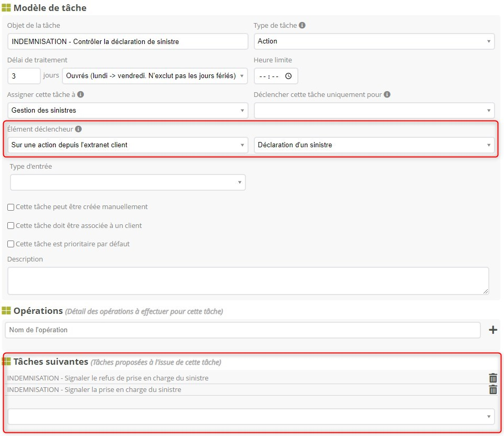Click the Nom de l'opération input field
The height and width of the screenshot is (436, 504).
[242, 330]
